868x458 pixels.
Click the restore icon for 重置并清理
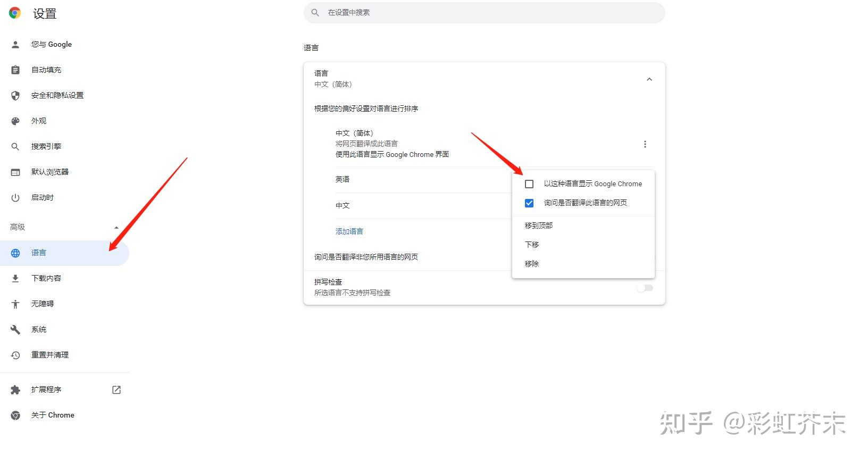15,355
